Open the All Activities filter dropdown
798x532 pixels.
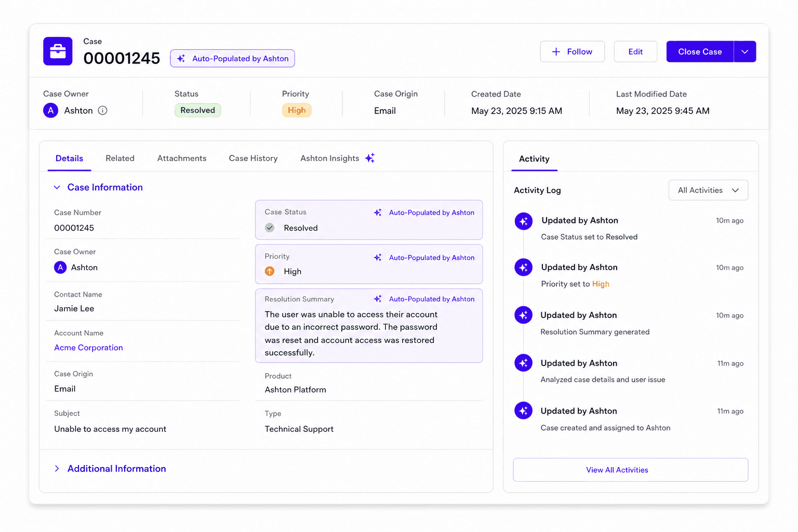pyautogui.click(x=708, y=190)
